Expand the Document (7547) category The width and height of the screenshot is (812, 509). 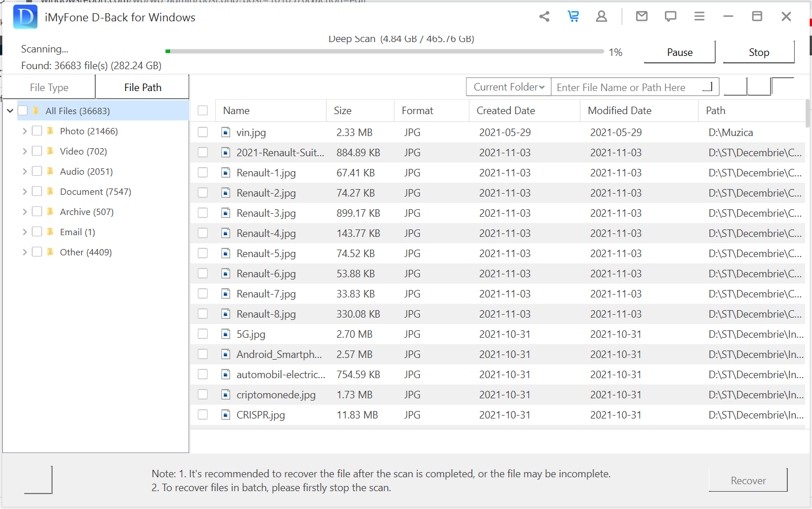coord(25,192)
